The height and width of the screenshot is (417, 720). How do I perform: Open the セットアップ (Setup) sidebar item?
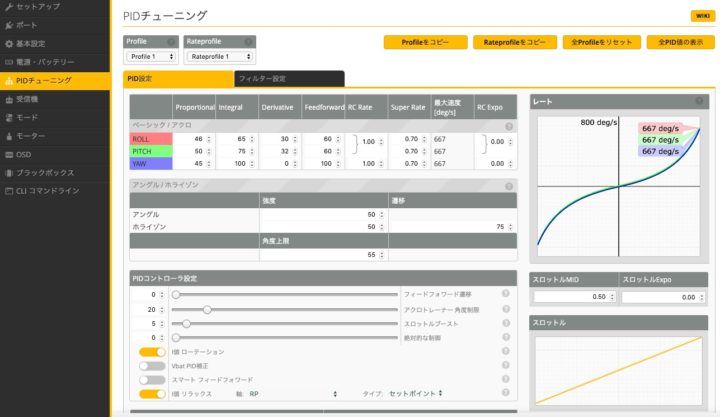40,8
